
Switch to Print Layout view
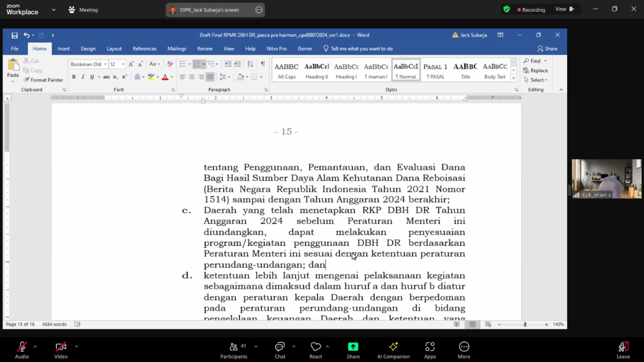(x=472, y=324)
